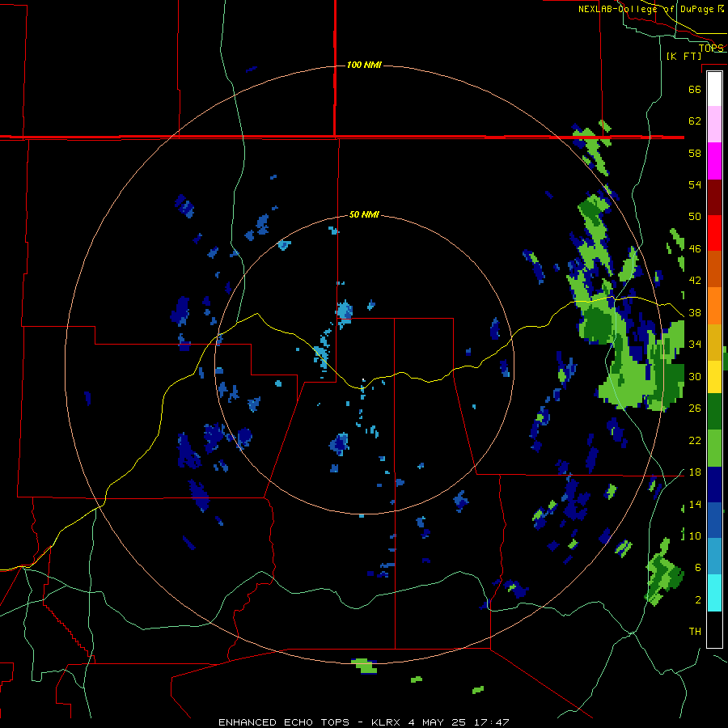This screenshot has height=728, width=728.
Task: Click the cyan legend color block
Action: [714, 593]
